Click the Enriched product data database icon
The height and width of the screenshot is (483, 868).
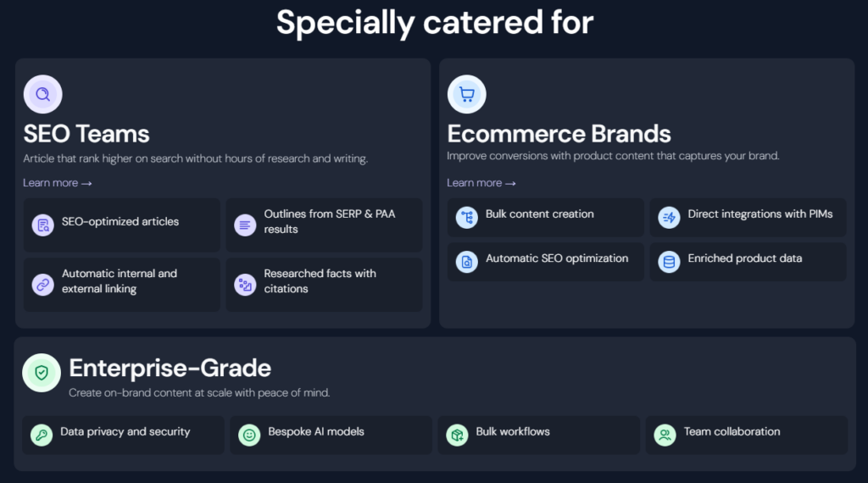(x=669, y=262)
